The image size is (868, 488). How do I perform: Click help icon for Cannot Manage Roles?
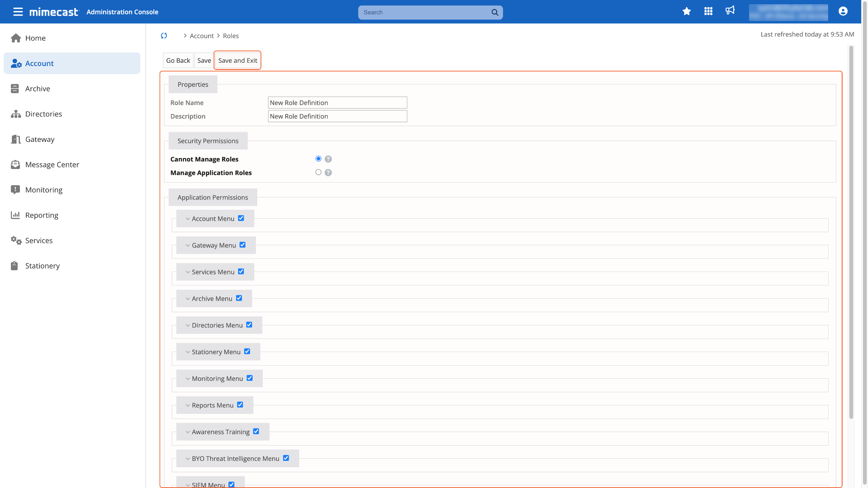click(x=328, y=159)
